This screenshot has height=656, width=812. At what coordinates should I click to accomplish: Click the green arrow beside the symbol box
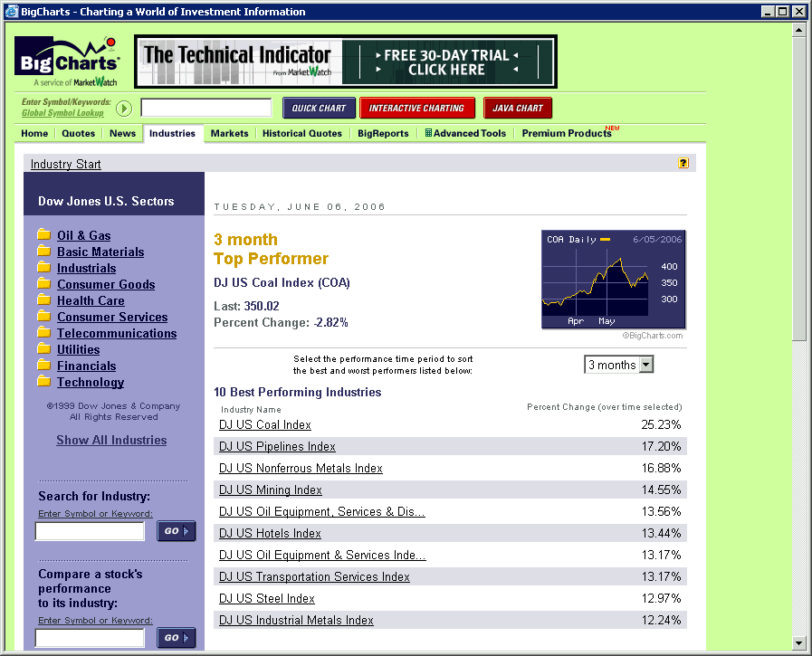[x=124, y=108]
